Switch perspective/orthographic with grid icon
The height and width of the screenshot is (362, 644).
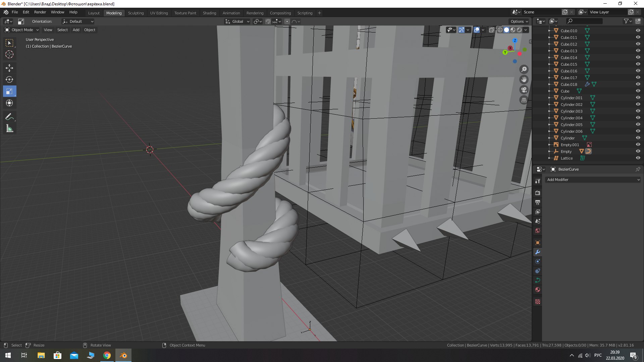coord(524,100)
